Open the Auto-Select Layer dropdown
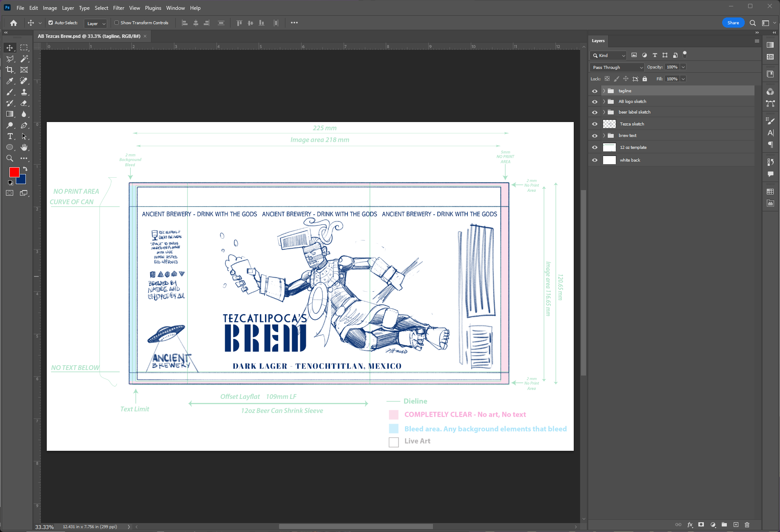Image resolution: width=780 pixels, height=532 pixels. [96, 23]
